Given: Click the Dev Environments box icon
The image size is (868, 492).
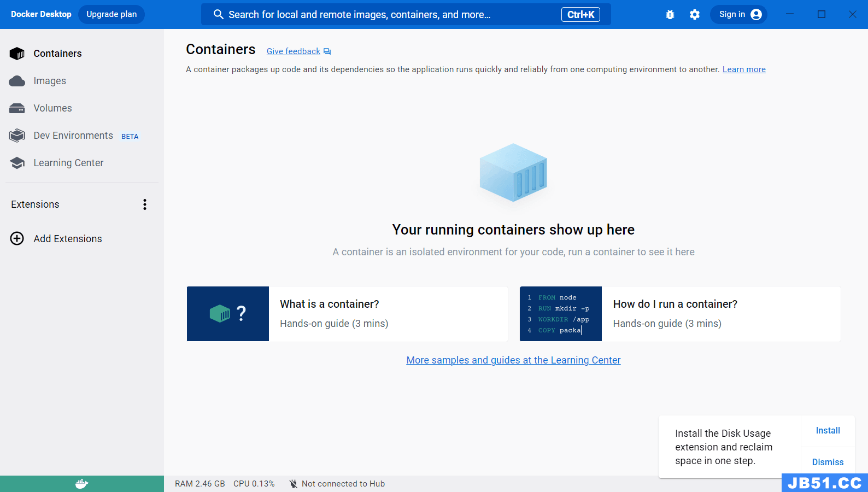Looking at the screenshot, I should pos(17,135).
